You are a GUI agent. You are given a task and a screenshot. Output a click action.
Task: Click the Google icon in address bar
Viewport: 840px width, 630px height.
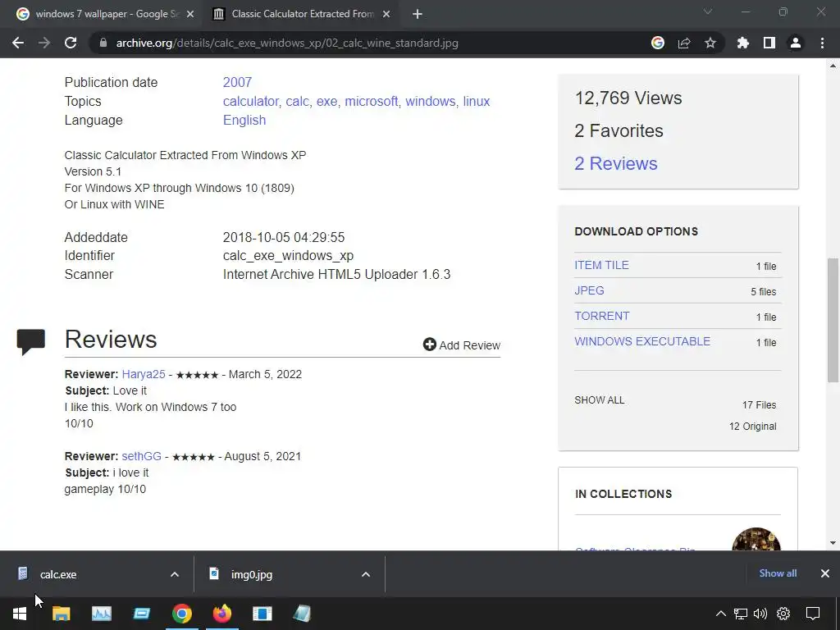[x=658, y=43]
